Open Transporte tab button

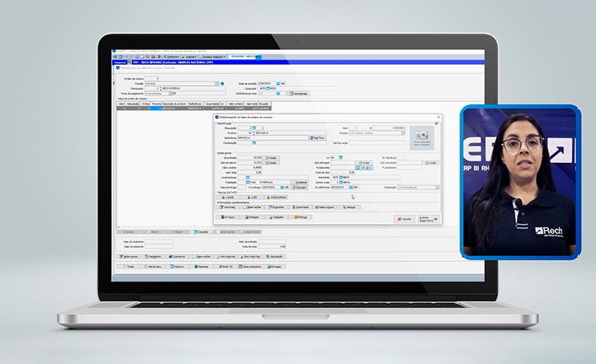[177, 257]
